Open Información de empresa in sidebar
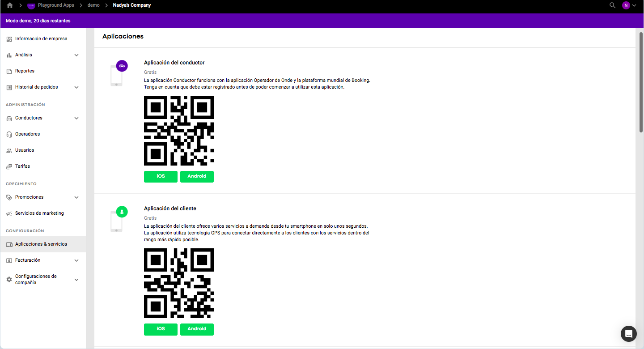 [x=43, y=39]
